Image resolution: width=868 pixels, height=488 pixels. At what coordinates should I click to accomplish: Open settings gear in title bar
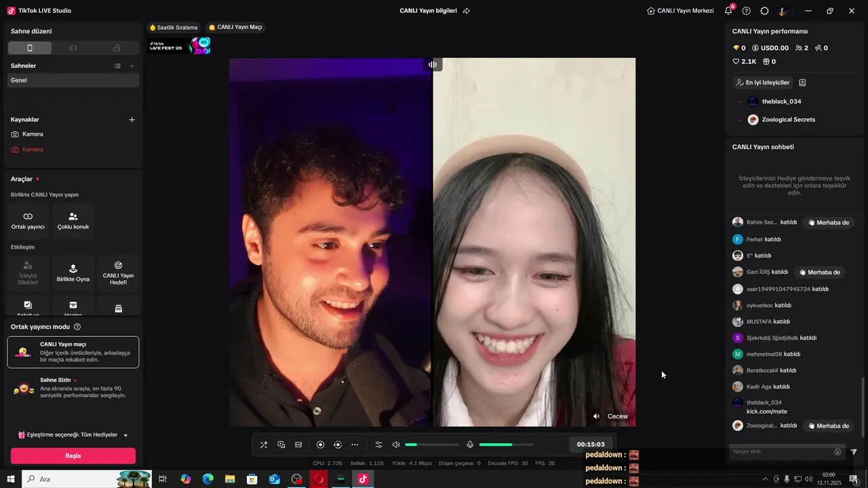765,11
